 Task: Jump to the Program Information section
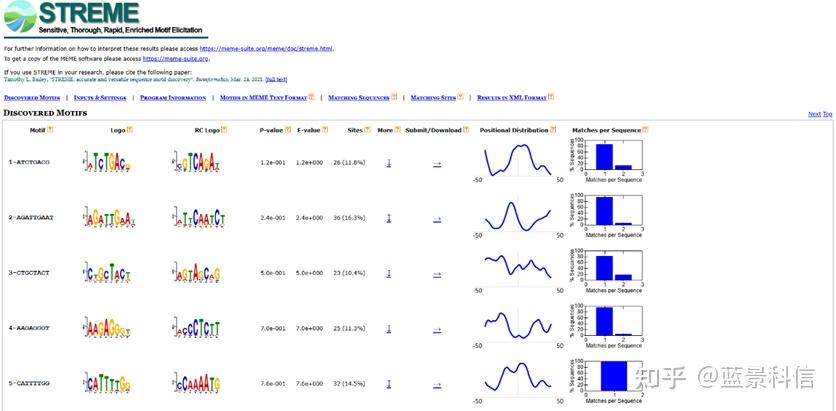pos(173,98)
